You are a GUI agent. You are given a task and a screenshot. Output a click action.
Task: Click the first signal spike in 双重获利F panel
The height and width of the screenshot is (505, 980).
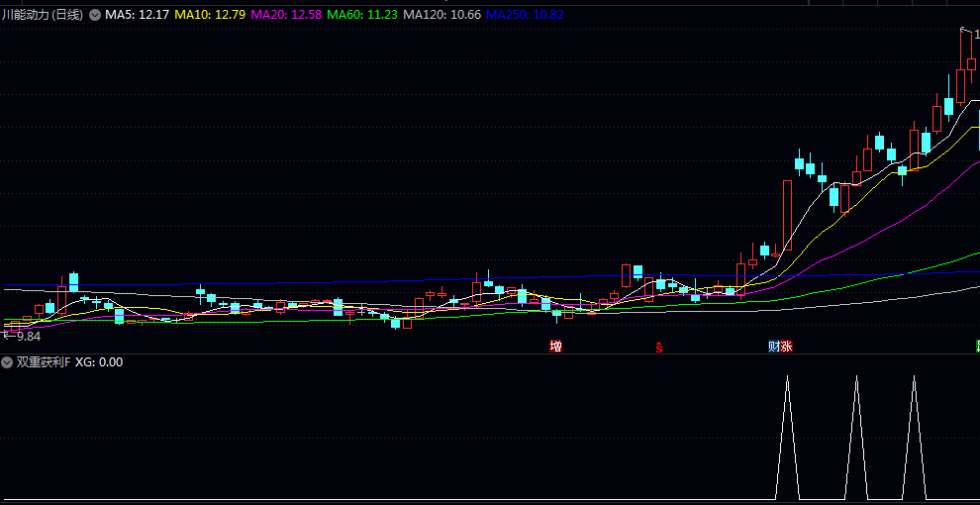click(788, 438)
